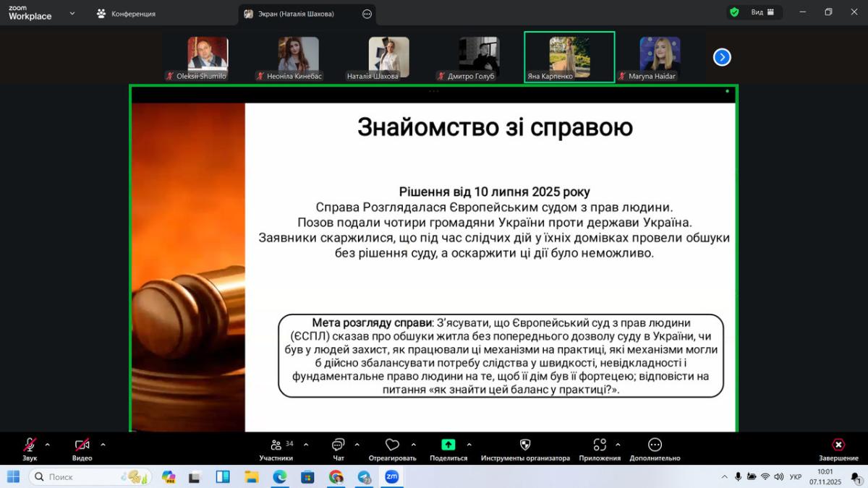Click the Вид view button
The height and width of the screenshot is (488, 868).
pos(762,12)
